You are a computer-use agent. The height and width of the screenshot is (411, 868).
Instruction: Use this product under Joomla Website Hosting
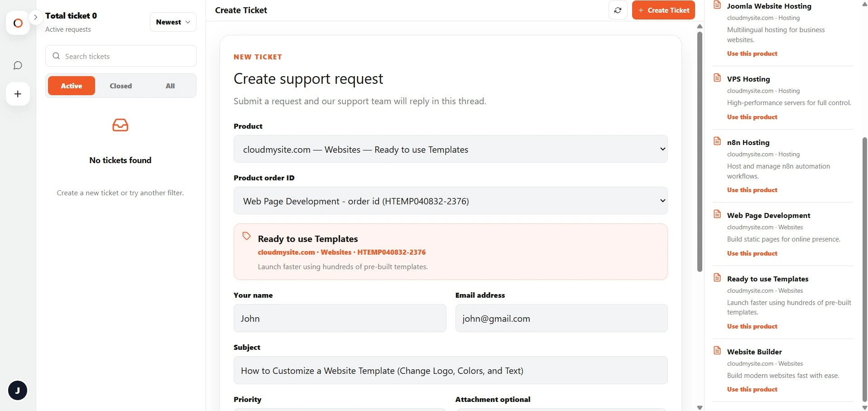coord(752,53)
